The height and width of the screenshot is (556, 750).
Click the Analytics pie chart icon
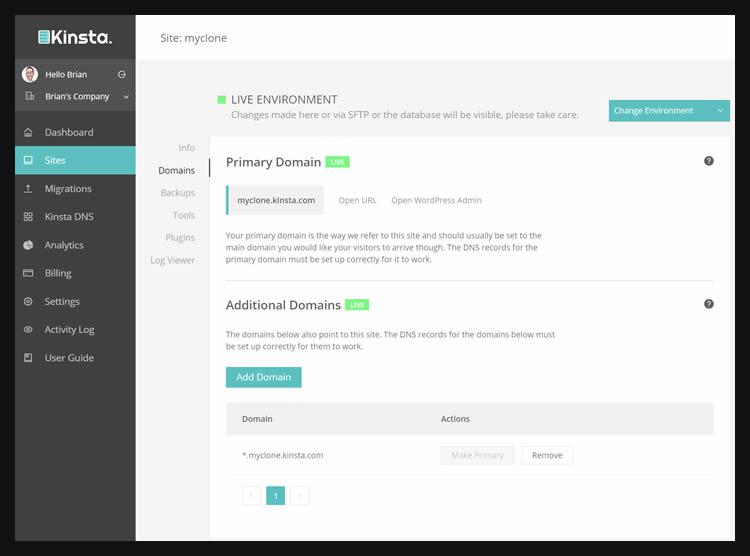coord(28,245)
